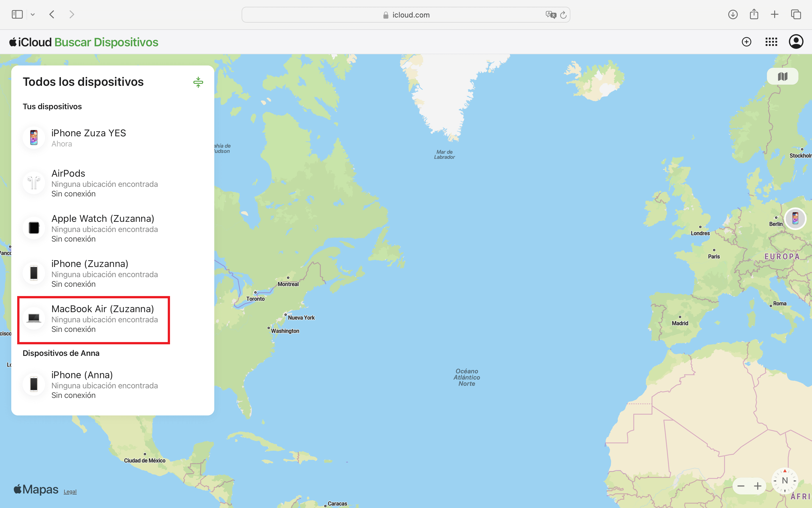Click the iPhone (Anna) thumbnail icon

(34, 384)
